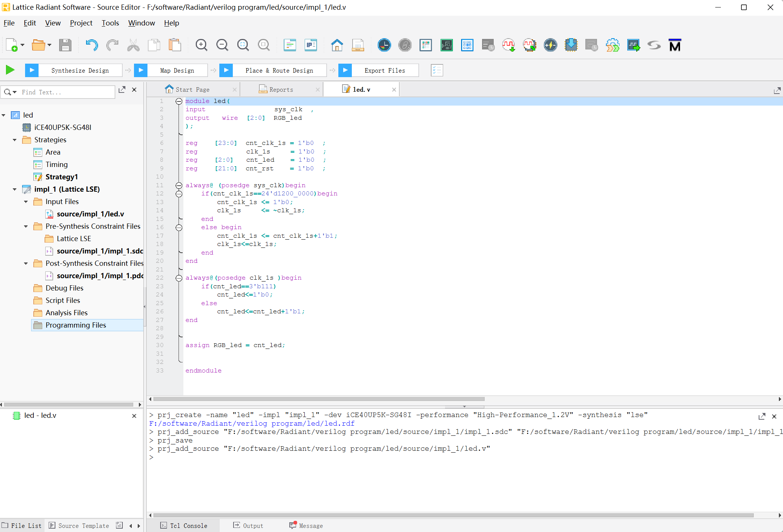This screenshot has height=532, width=783.
Task: Fold the else begin block at line 16
Action: 179,227
